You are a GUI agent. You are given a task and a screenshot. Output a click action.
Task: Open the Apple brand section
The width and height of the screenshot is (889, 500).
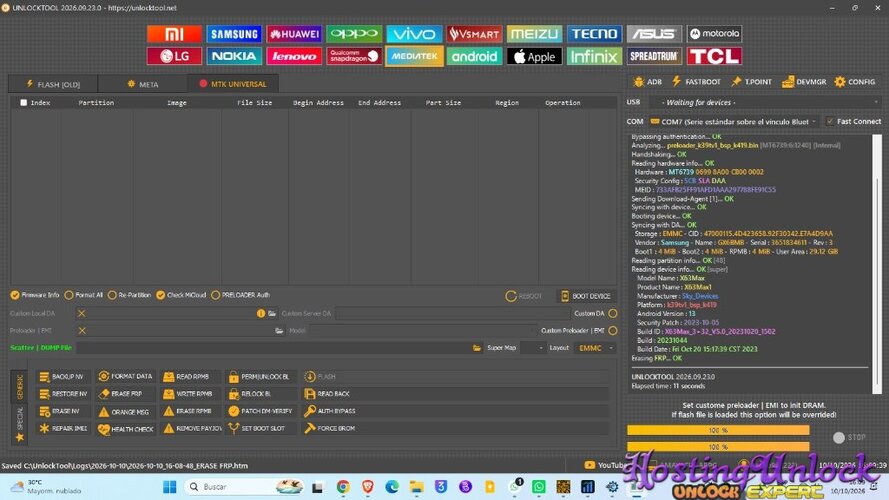click(x=535, y=56)
